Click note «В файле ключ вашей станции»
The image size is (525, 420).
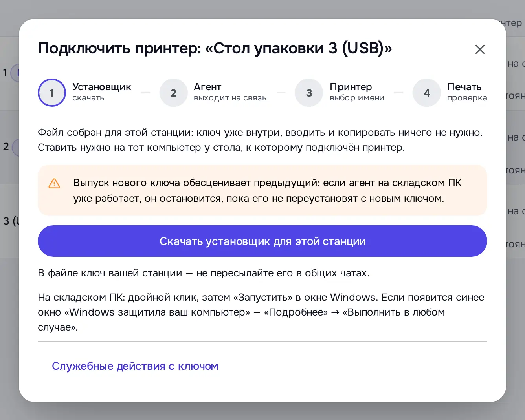pyautogui.click(x=110, y=273)
